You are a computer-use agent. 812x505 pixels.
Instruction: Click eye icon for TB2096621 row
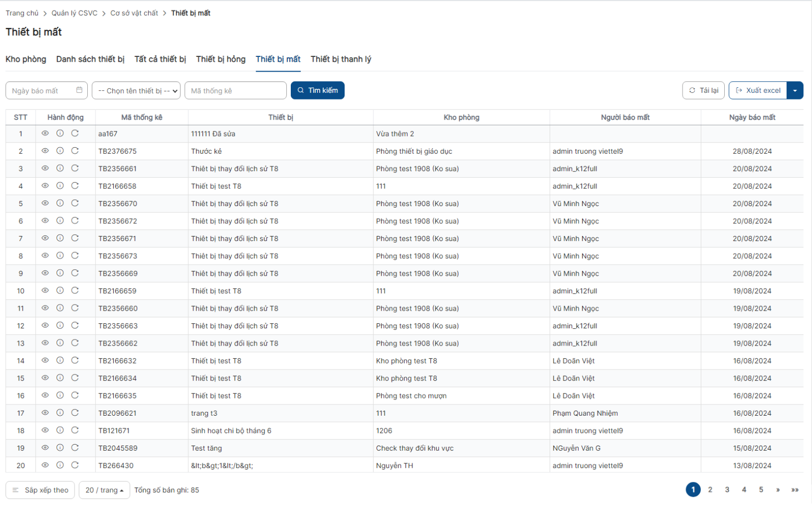tap(45, 413)
